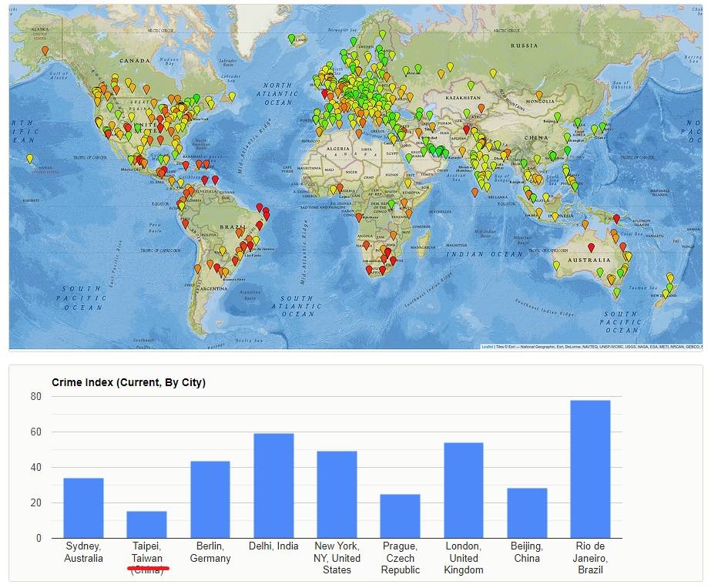Screen dimensions: 711x588
Task: Click the orange map marker in Alaska
Action: tap(45, 50)
